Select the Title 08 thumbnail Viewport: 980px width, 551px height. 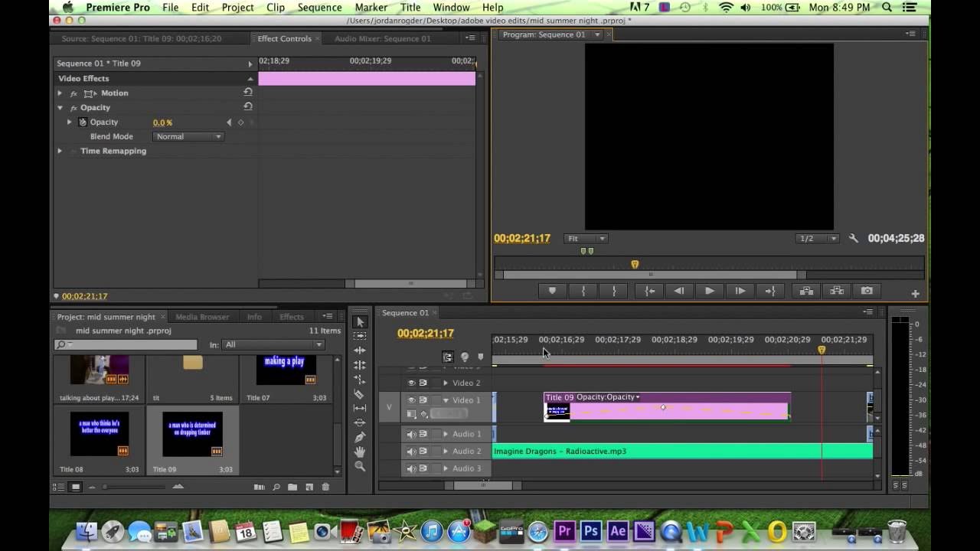pyautogui.click(x=100, y=434)
